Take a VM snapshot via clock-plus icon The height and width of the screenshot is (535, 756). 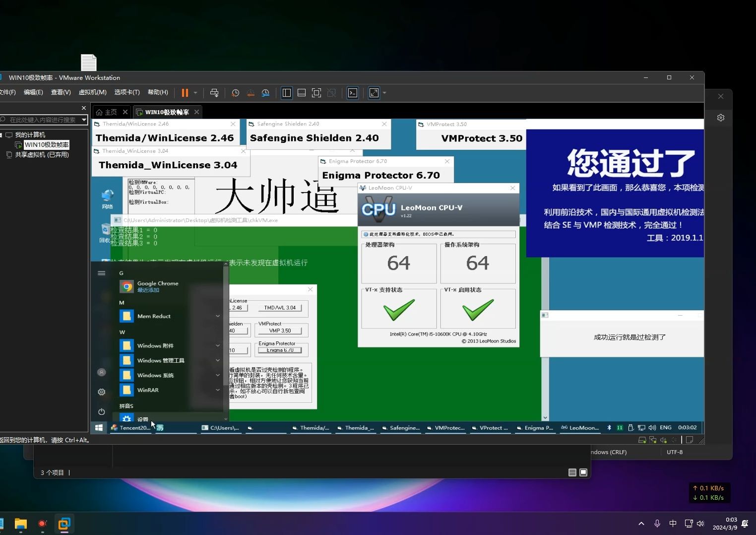(235, 93)
